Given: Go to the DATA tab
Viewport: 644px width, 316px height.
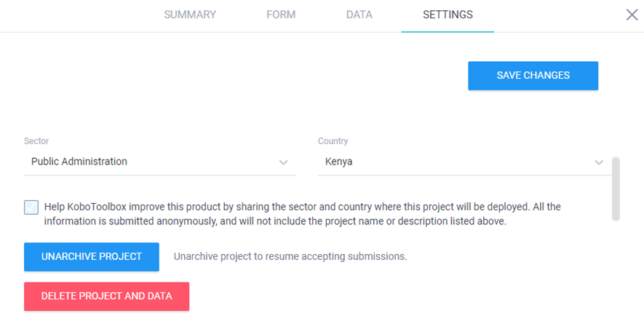Looking at the screenshot, I should (x=359, y=15).
